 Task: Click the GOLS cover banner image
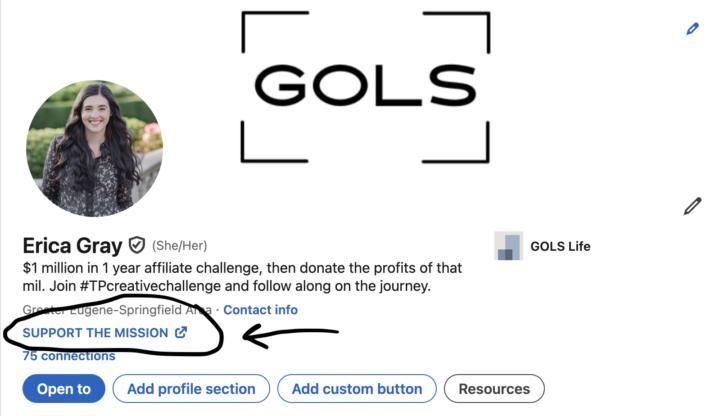(365, 86)
